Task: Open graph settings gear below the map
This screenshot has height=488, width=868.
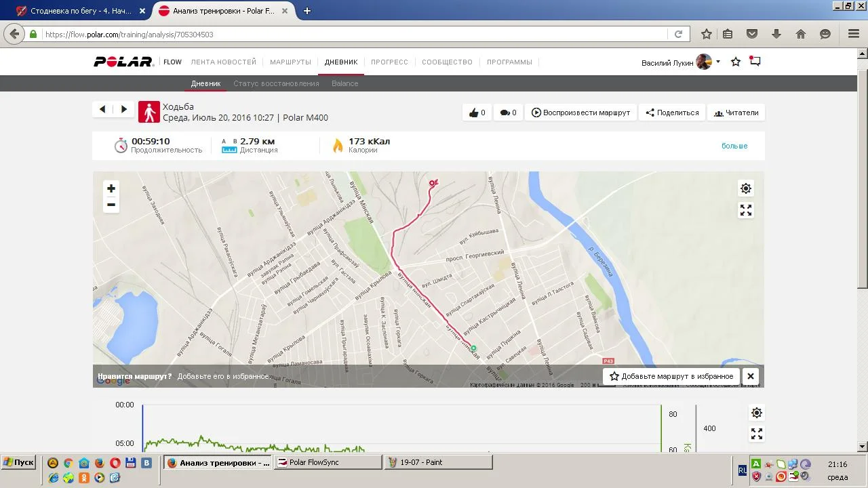Action: pos(757,413)
